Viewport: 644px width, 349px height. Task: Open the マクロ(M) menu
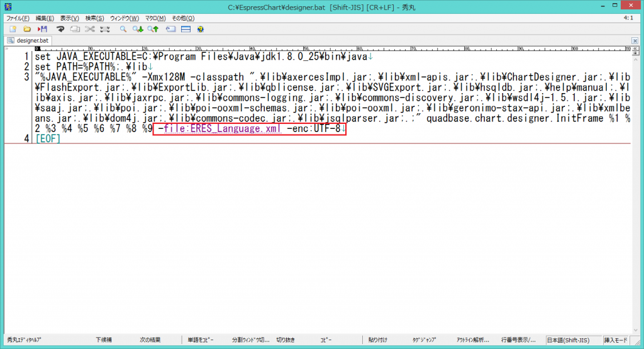pos(154,18)
